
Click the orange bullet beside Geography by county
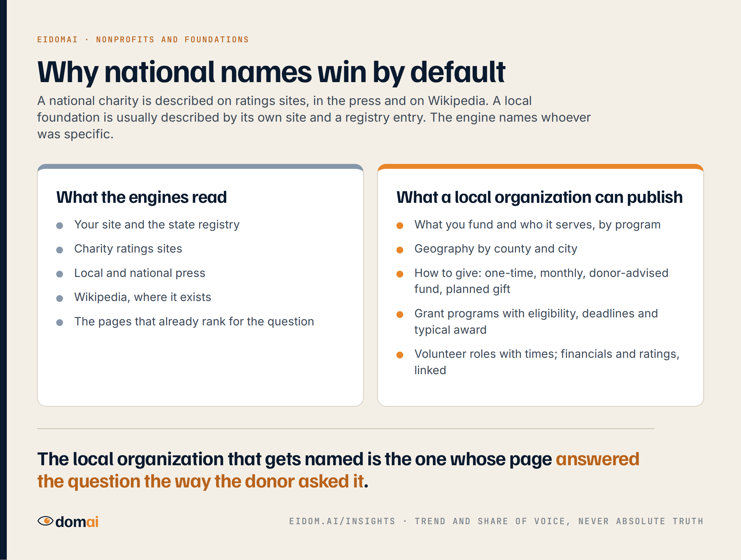400,250
